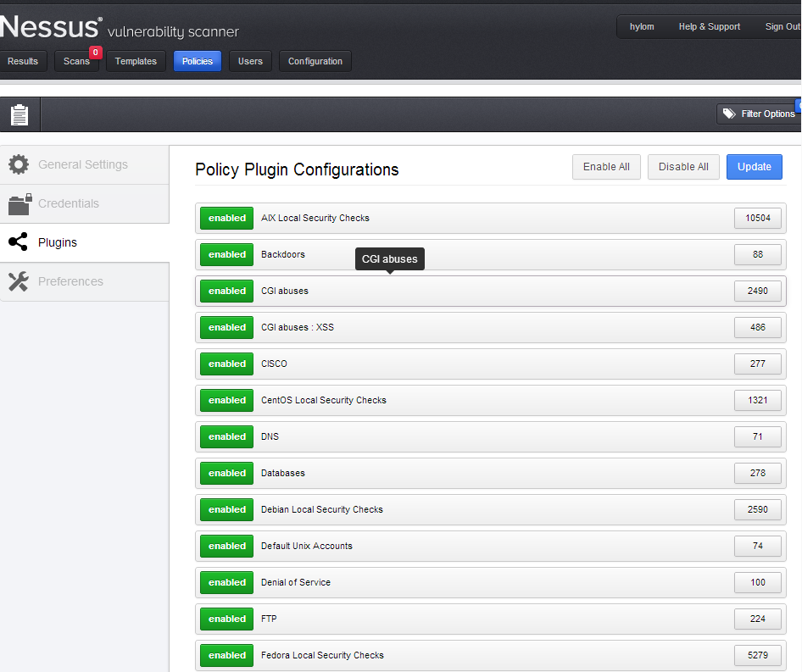The image size is (802, 672).
Task: Click the General Settings gear icon
Action: pos(19,164)
